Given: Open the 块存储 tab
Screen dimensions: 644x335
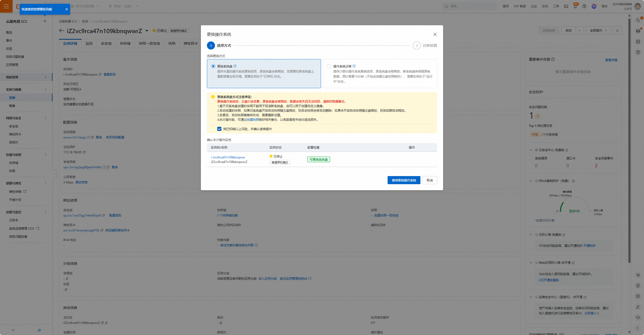Looking at the screenshot, I should (x=125, y=43).
